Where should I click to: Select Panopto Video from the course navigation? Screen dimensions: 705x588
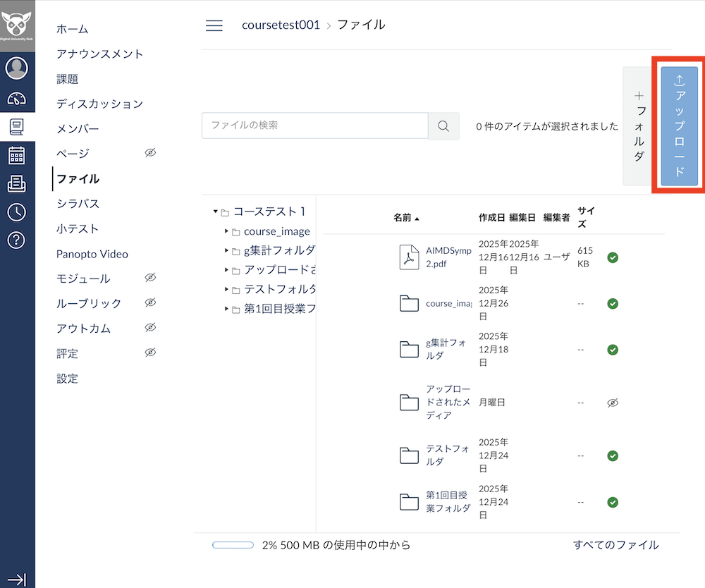coord(91,254)
